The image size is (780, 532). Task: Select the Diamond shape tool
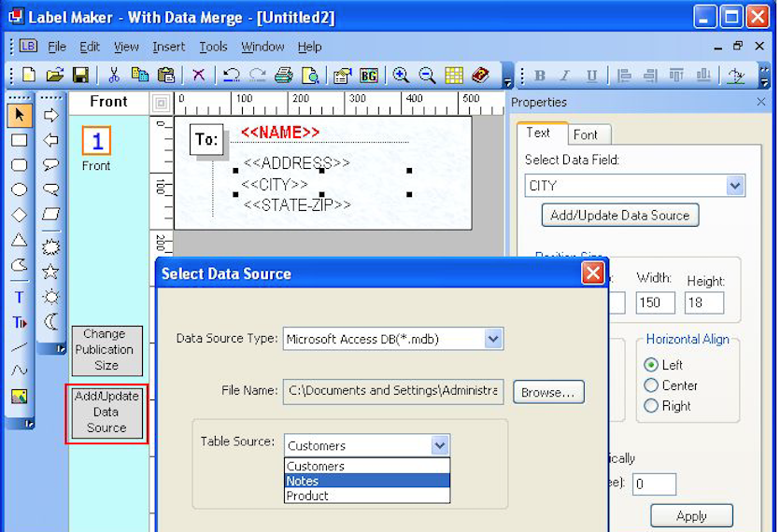20,215
